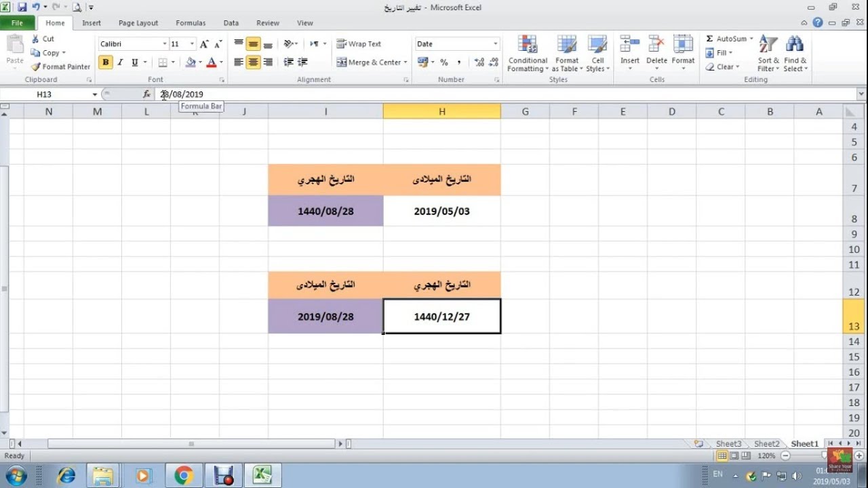The height and width of the screenshot is (488, 868).
Task: Open the font name Calibri dropdown
Action: click(164, 44)
